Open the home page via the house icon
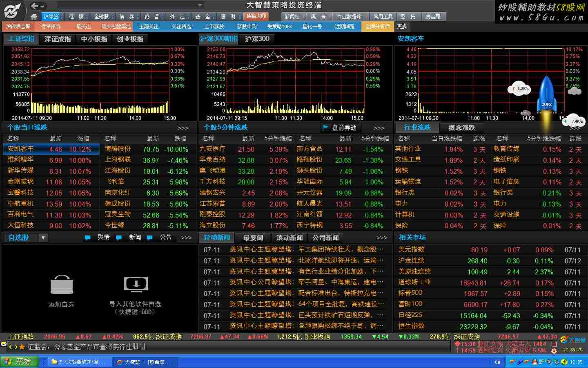Screen dimensions: 588x368 pyautogui.click(x=34, y=17)
